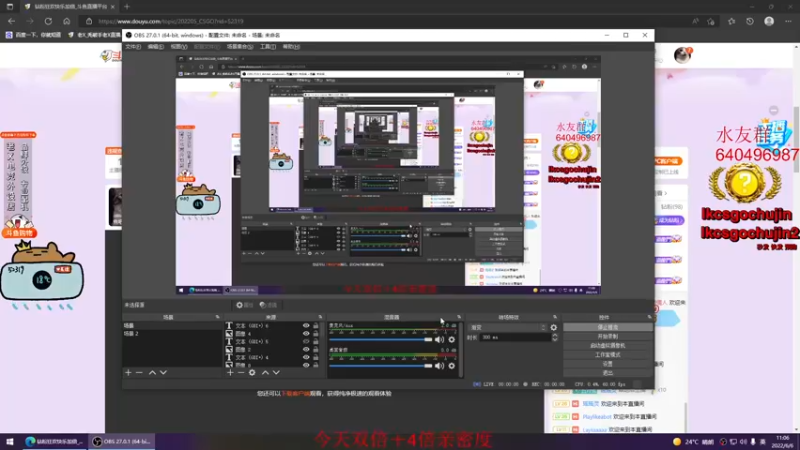Image resolution: width=800 pixels, height=450 pixels.
Task: Add a new source with the plus icon
Action: point(230,372)
